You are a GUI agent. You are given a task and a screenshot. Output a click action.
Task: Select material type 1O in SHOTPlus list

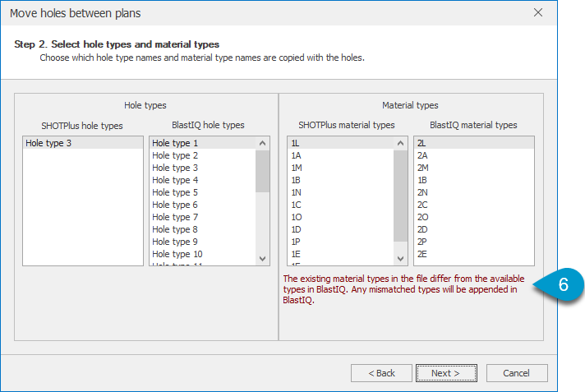(341, 217)
